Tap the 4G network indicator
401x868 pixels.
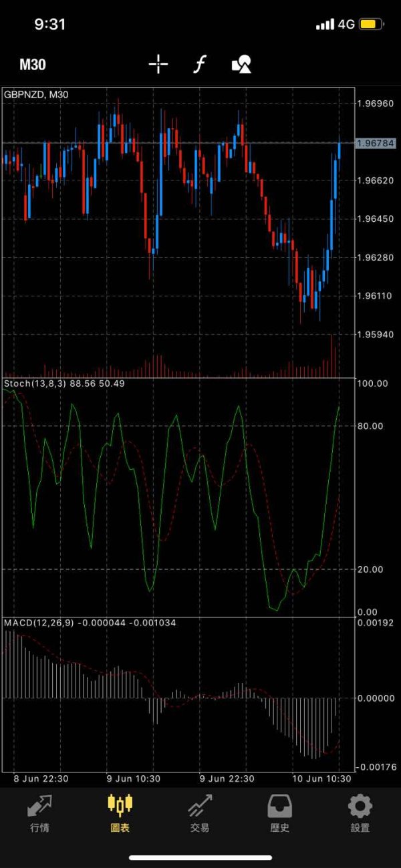coord(346,25)
